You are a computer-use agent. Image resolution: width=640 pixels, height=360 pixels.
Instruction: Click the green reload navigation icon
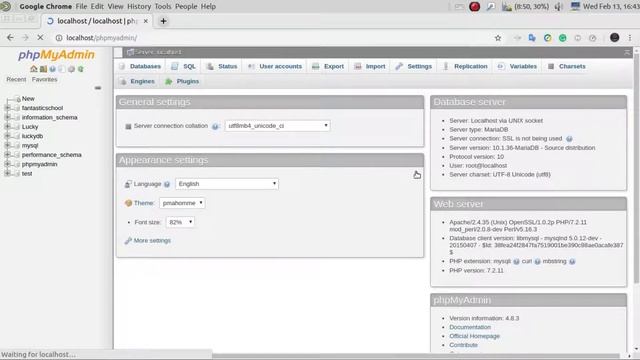81,69
